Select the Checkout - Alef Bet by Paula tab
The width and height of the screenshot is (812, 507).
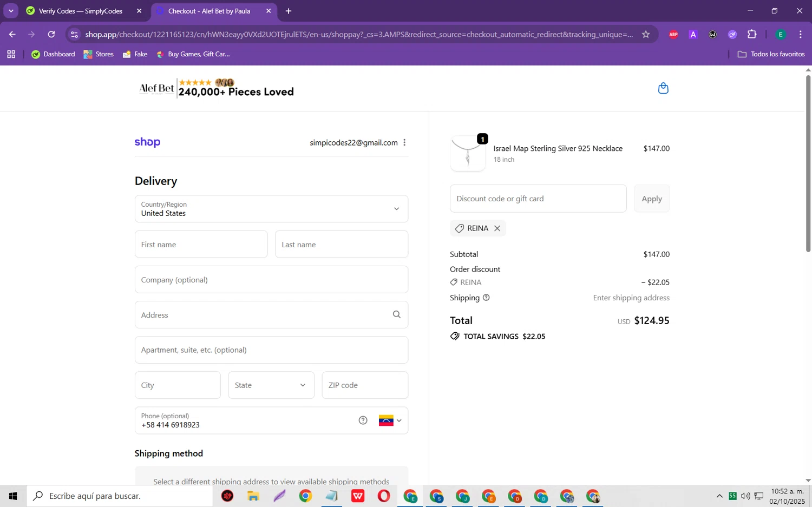coord(209,11)
